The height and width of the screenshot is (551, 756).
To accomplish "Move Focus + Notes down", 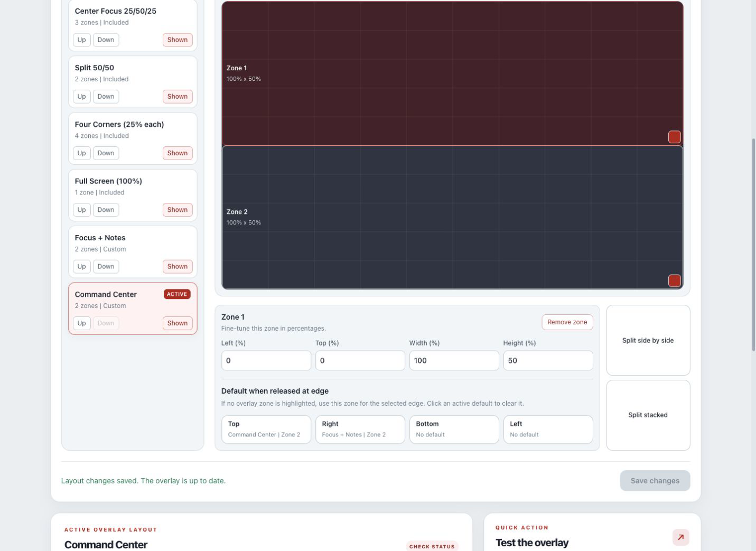I will [x=106, y=266].
